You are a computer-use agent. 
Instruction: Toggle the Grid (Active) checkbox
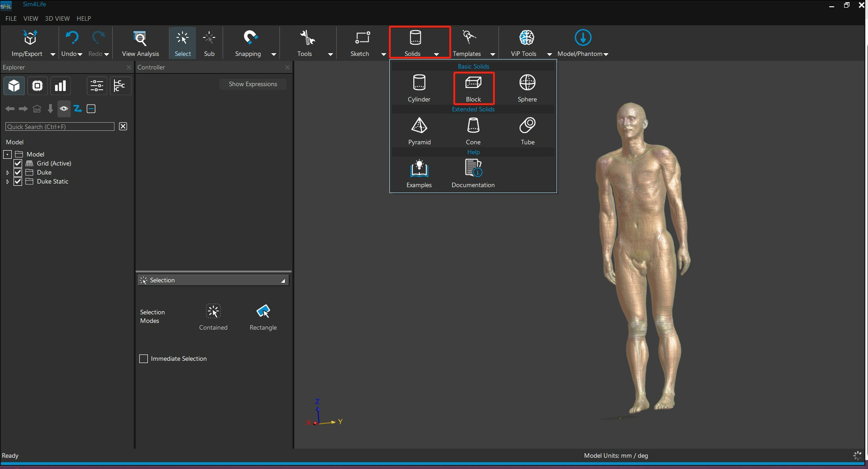click(x=18, y=163)
